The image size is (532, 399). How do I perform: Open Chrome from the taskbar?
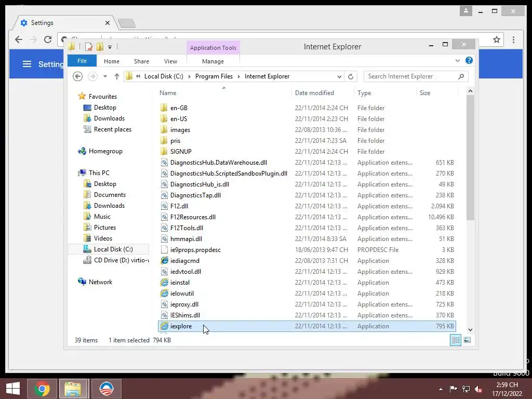[42, 389]
